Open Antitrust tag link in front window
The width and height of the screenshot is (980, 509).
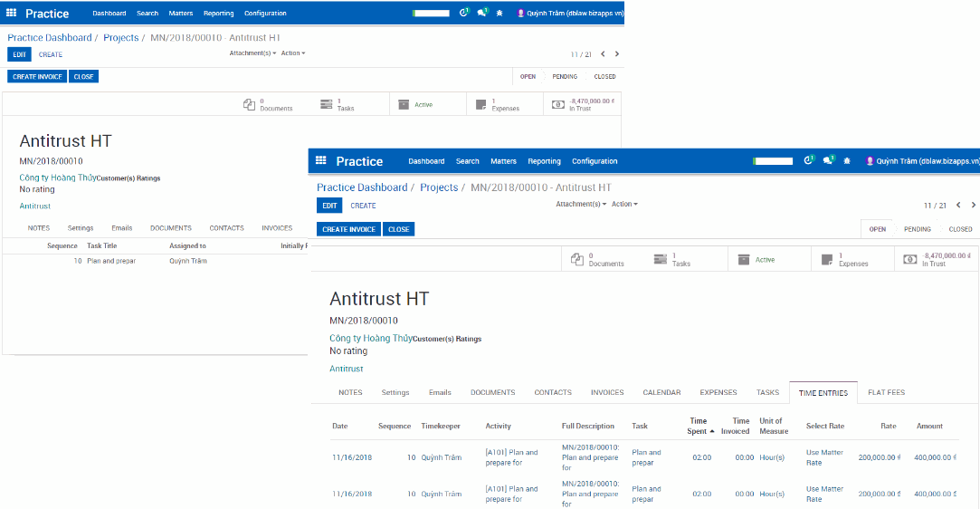347,369
